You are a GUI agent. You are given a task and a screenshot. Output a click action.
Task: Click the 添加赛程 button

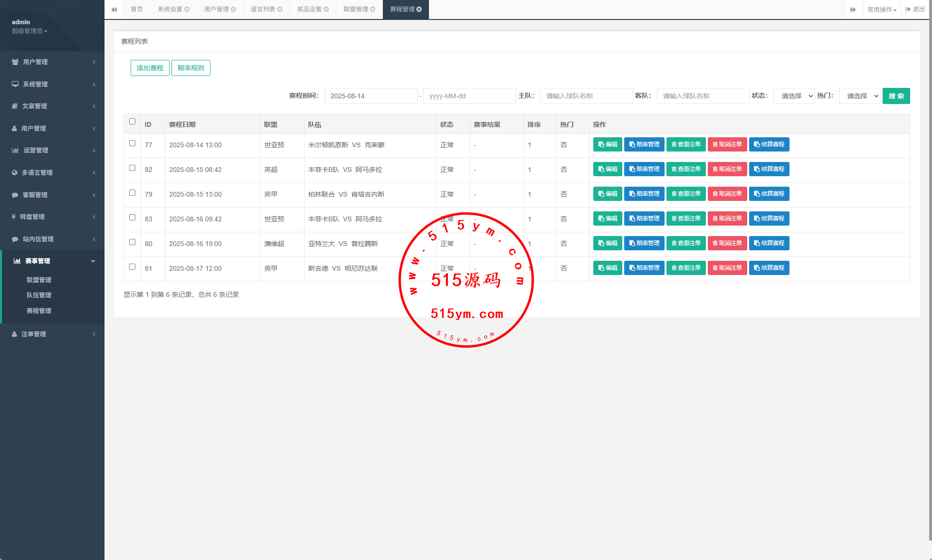150,68
